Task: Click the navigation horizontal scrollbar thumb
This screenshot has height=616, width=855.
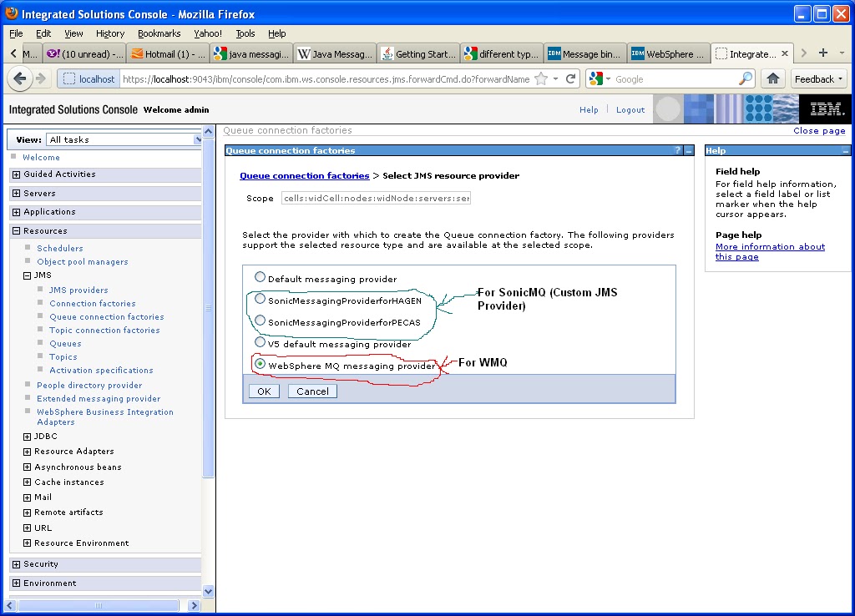Action: (x=99, y=605)
